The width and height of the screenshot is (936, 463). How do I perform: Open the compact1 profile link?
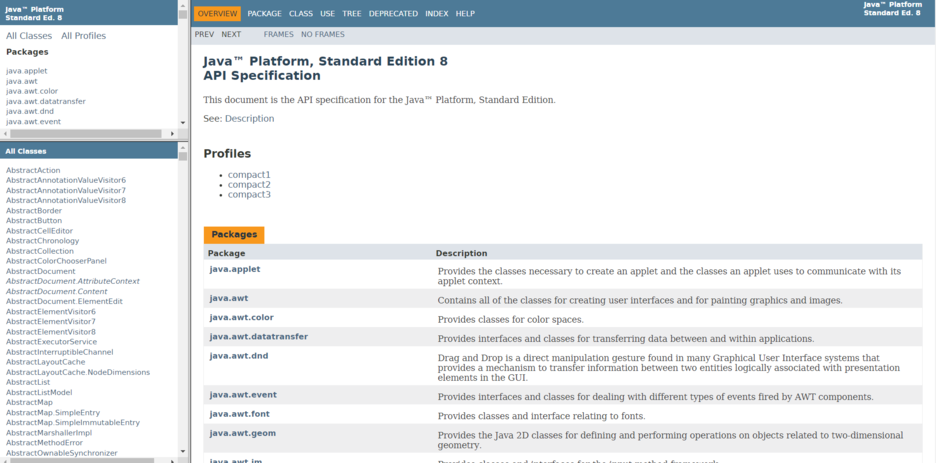pyautogui.click(x=250, y=175)
